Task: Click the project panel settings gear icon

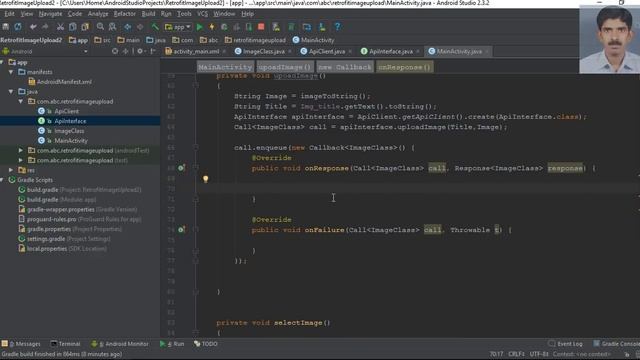Action: coord(140,51)
